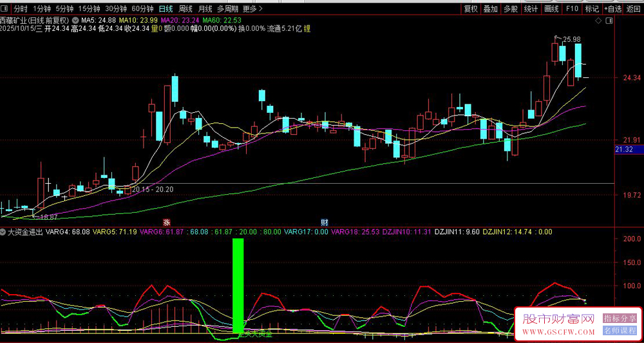Open the 画线 drawing tools
Image resolution: width=644 pixels, height=343 pixels.
[x=551, y=9]
